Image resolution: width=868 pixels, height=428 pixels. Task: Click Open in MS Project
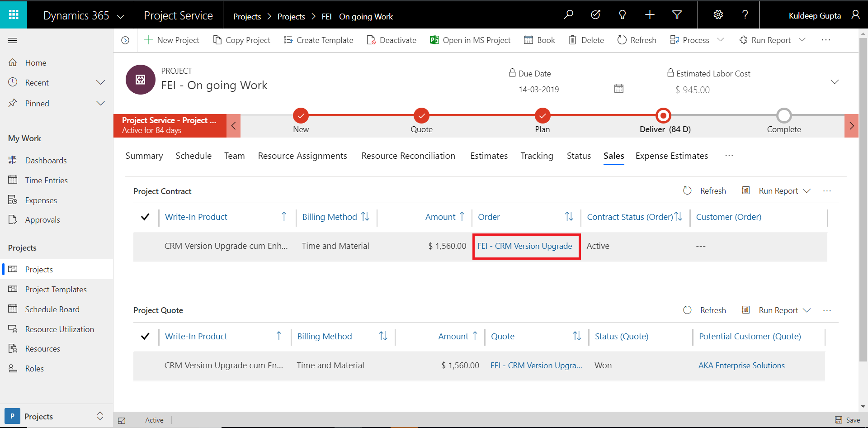point(470,40)
